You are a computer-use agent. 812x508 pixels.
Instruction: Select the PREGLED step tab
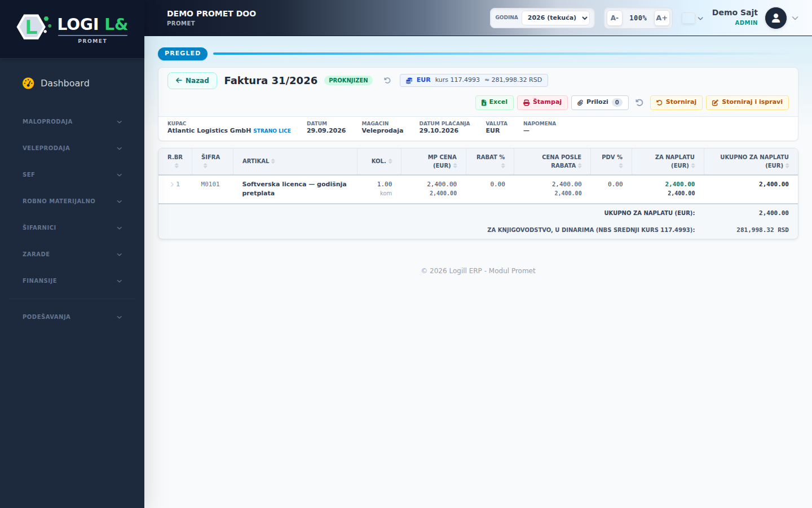point(183,54)
